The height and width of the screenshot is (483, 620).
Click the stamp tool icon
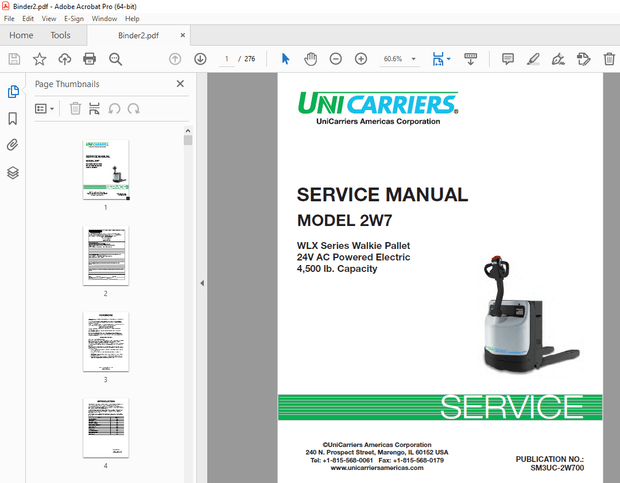584,59
